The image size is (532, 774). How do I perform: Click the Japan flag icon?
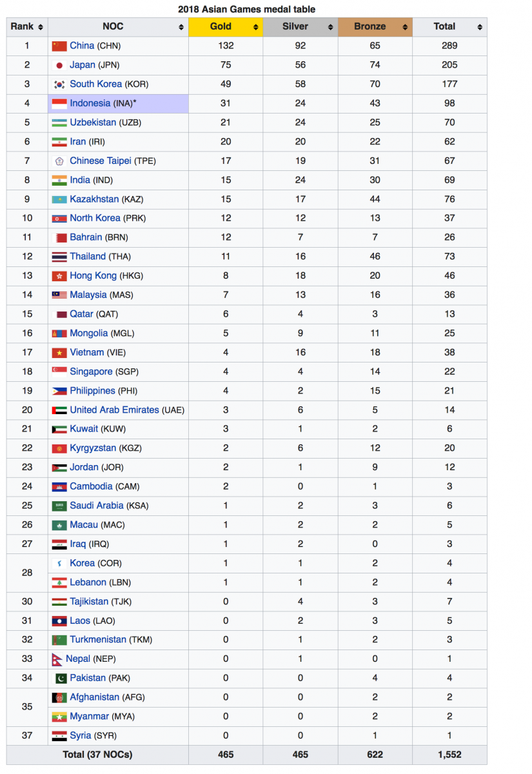59,65
